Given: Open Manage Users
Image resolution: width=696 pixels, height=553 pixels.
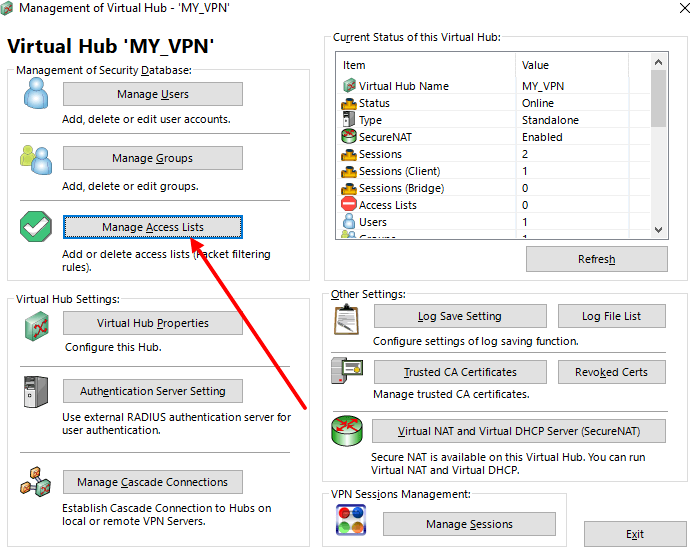Looking at the screenshot, I should click(x=152, y=94).
